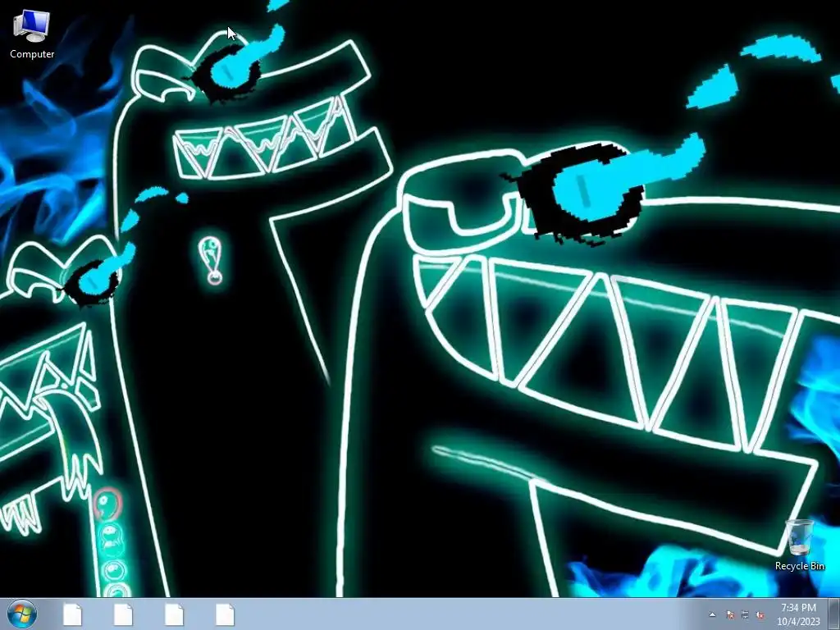Open the network status tray icon
The width and height of the screenshot is (840, 630).
pos(745,614)
